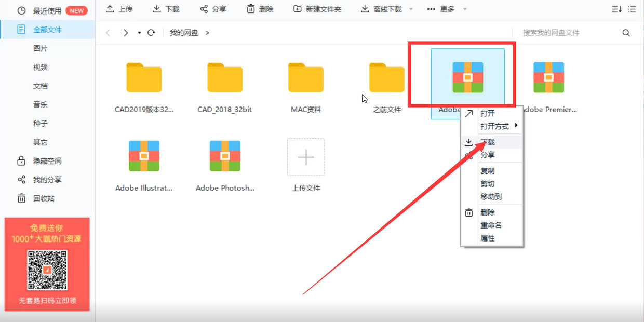The width and height of the screenshot is (644, 322).
Task: Show the 音乐 category
Action: coord(41,104)
